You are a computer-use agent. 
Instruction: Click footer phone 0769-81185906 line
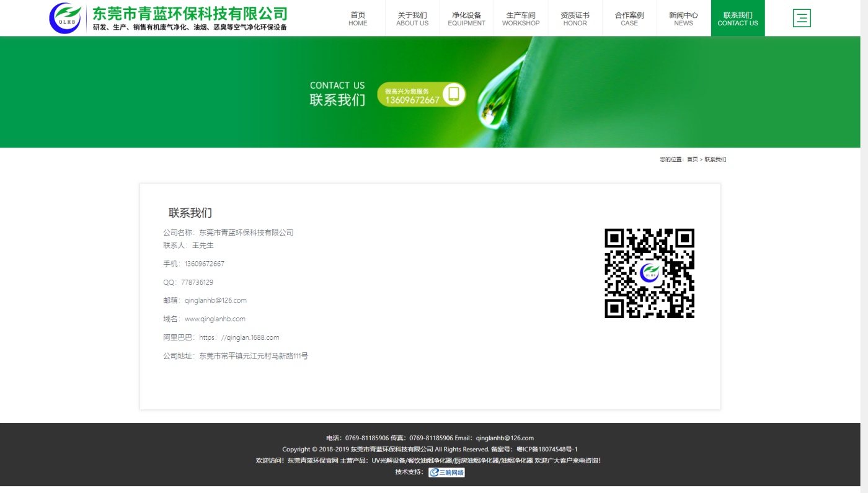coord(358,438)
